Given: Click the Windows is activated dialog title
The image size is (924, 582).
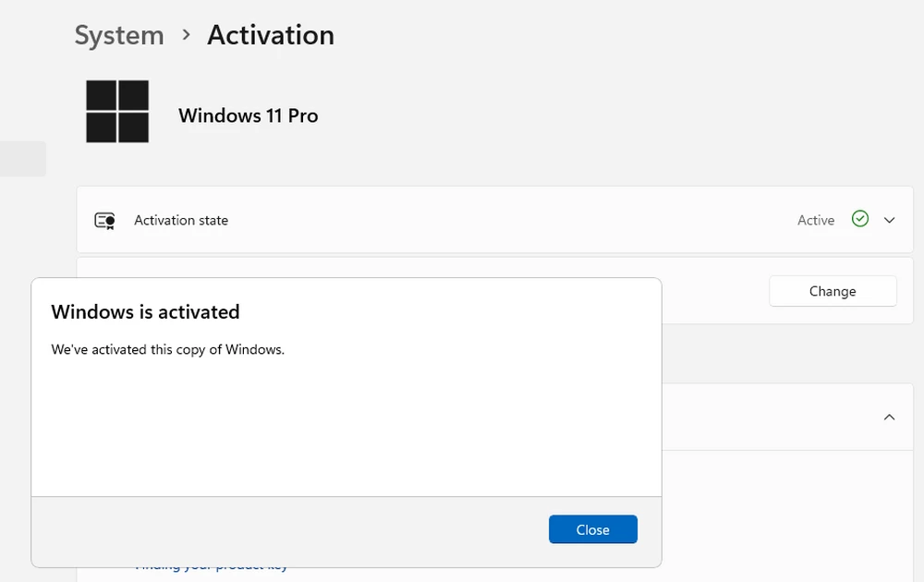Looking at the screenshot, I should 145,312.
